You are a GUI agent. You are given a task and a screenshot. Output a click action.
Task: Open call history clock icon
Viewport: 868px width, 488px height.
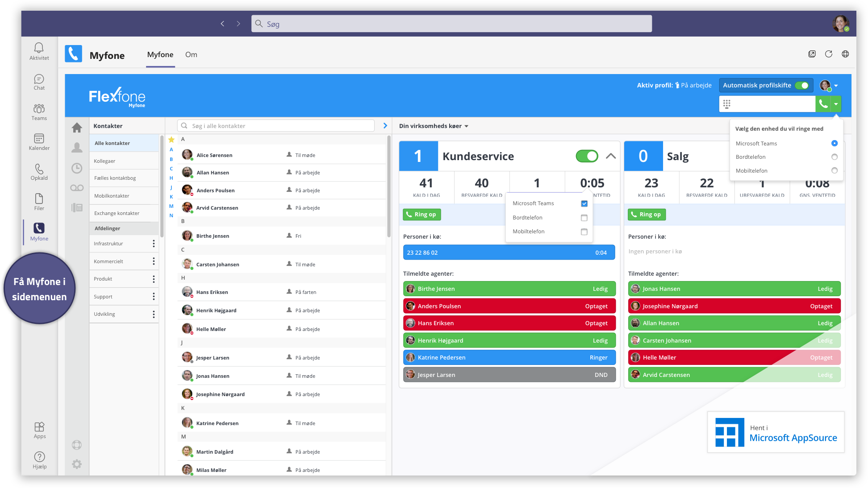(77, 168)
